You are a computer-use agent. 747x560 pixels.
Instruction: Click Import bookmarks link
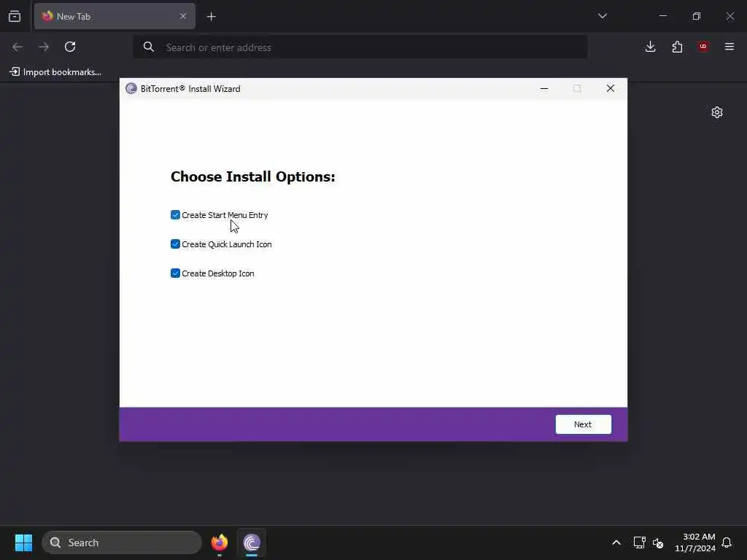55,72
